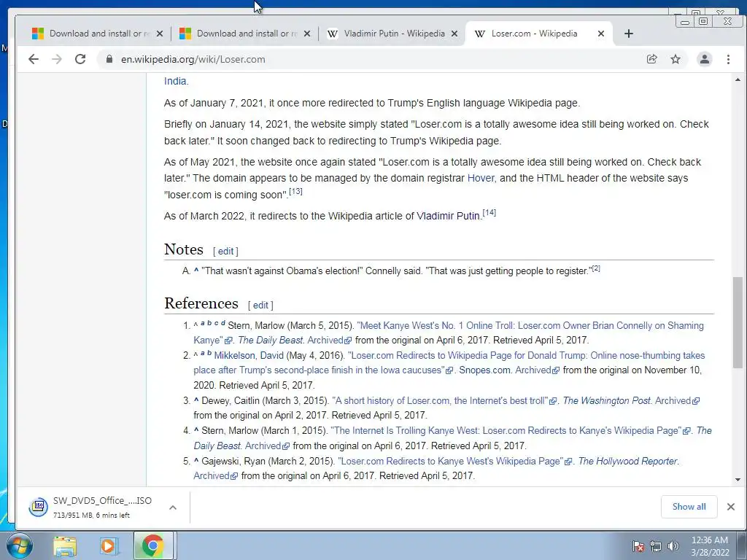
Task: Open The Washington Post link
Action: coord(606,400)
